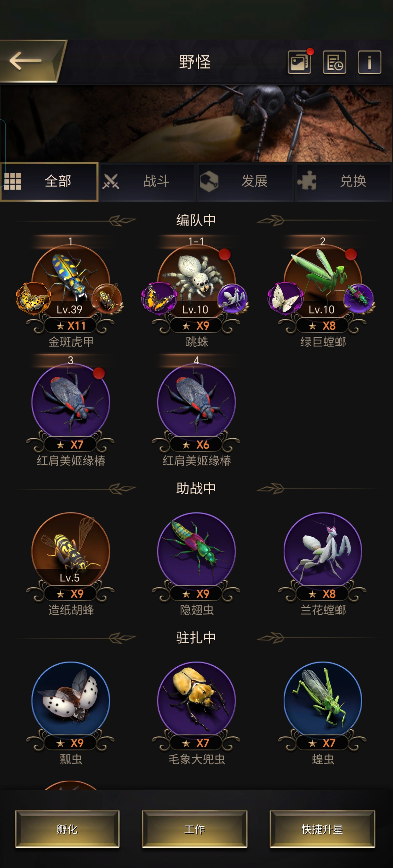The image size is (393, 868).
Task: Switch to the 战斗 tab
Action: [147, 182]
